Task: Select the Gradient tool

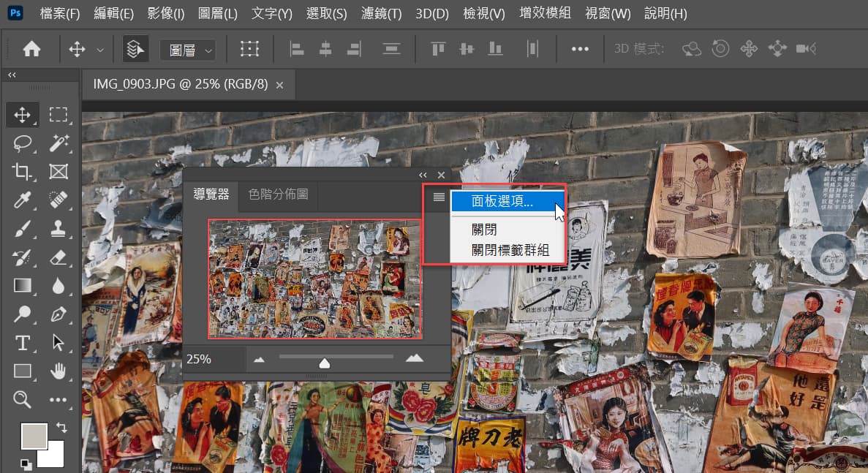Action: [22, 285]
